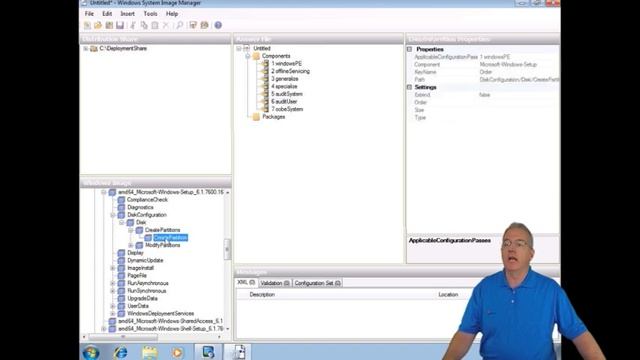Image resolution: width=640 pixels, height=360 pixels.
Task: Collapse the Settings section
Action: pos(409,87)
